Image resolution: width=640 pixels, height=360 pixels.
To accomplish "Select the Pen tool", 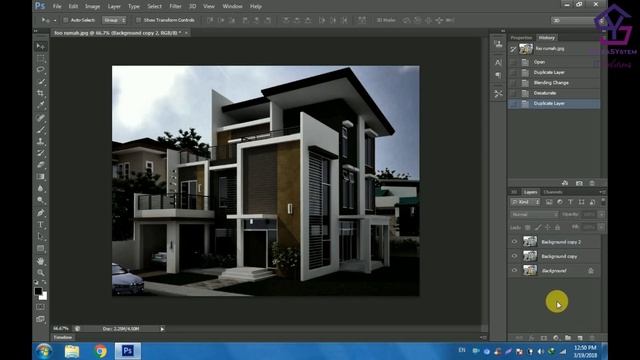I will 40,213.
